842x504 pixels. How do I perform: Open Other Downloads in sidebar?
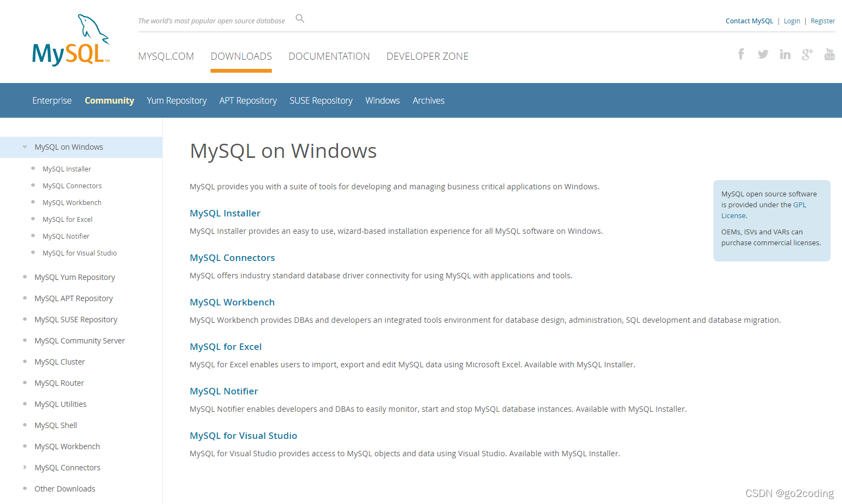(65, 489)
